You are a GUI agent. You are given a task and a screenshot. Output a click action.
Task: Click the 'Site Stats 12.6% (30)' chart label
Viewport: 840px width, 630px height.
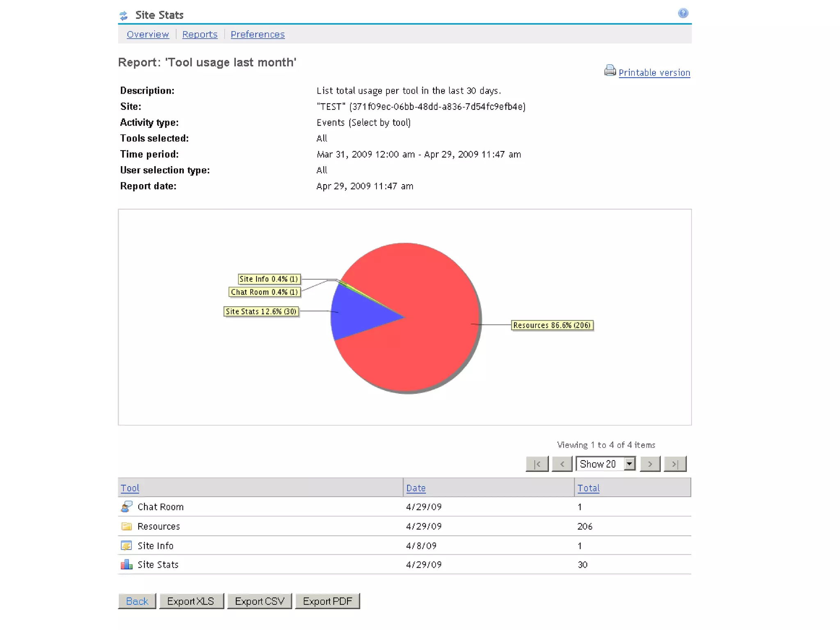coord(261,312)
